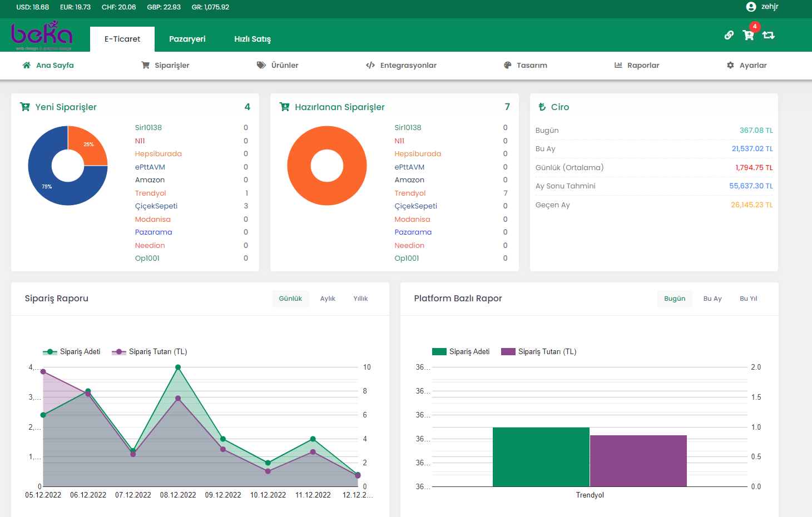This screenshot has width=812, height=517.
Task: Toggle Sipariş Adeti legend in Platform Bazlı Rapor
Action: tap(461, 352)
